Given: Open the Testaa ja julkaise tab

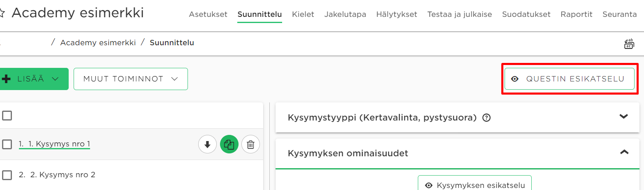Looking at the screenshot, I should coord(459,14).
